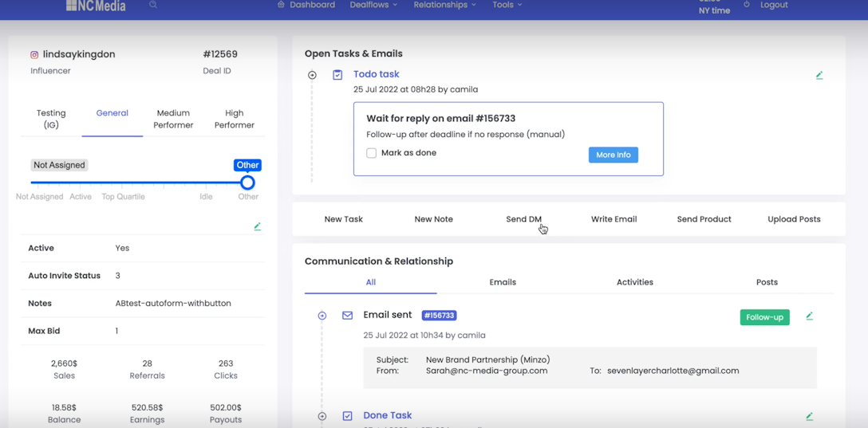The width and height of the screenshot is (868, 428).
Task: Click the green Follow-up button
Action: point(764,317)
